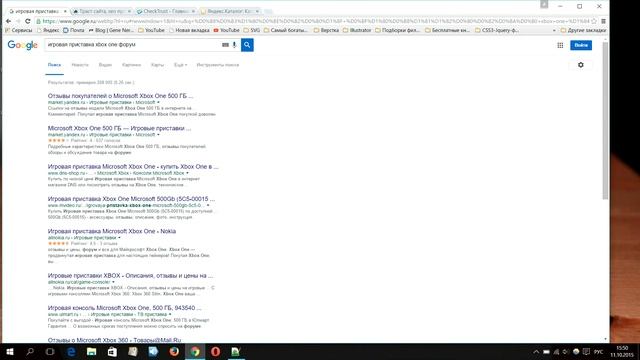Viewport: 640px width, 360px height.
Task: Click the battery icon in system tray
Action: pyautogui.click(x=546, y=351)
